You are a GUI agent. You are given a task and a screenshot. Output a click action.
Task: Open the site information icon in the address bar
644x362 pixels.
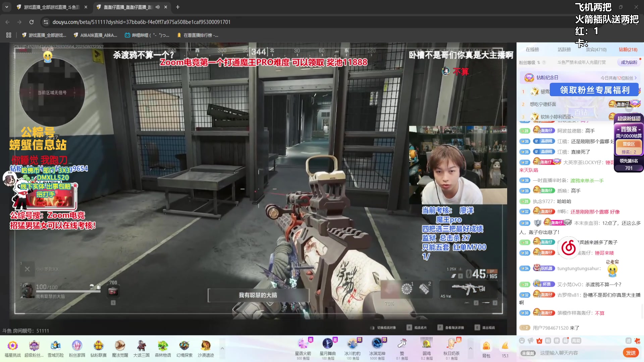click(x=46, y=22)
